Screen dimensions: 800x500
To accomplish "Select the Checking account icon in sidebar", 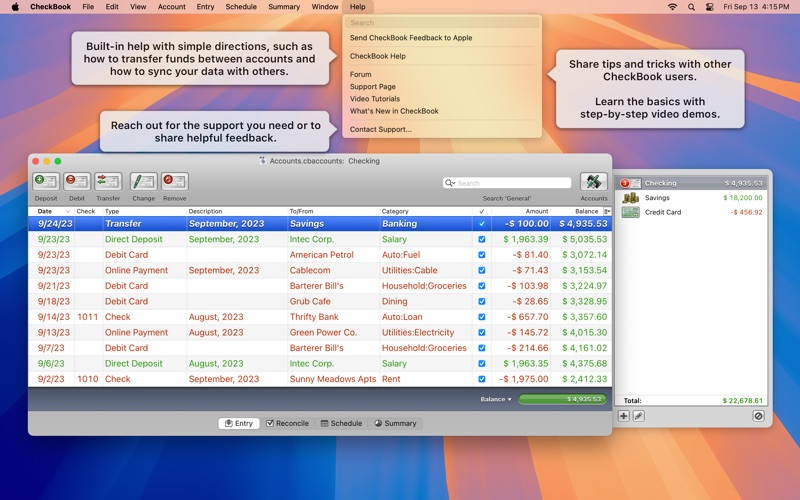I will point(631,183).
